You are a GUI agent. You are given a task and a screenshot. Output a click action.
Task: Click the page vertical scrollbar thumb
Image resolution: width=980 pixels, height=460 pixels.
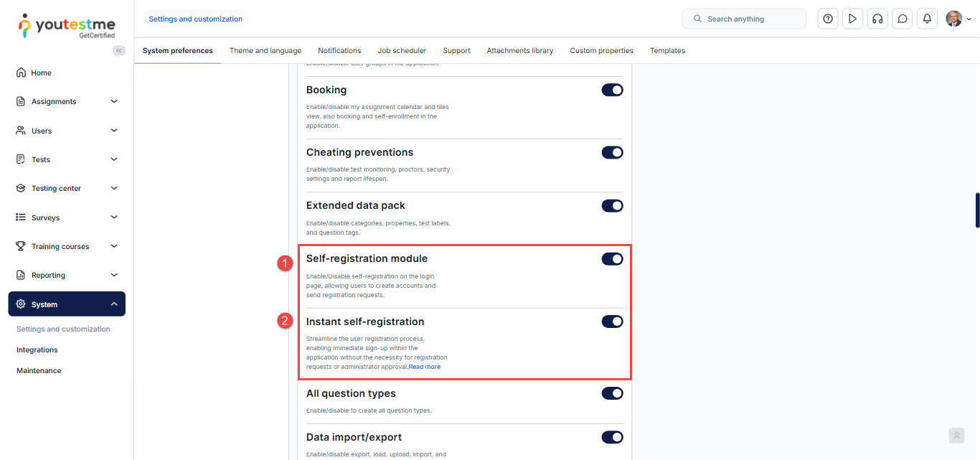click(x=977, y=210)
